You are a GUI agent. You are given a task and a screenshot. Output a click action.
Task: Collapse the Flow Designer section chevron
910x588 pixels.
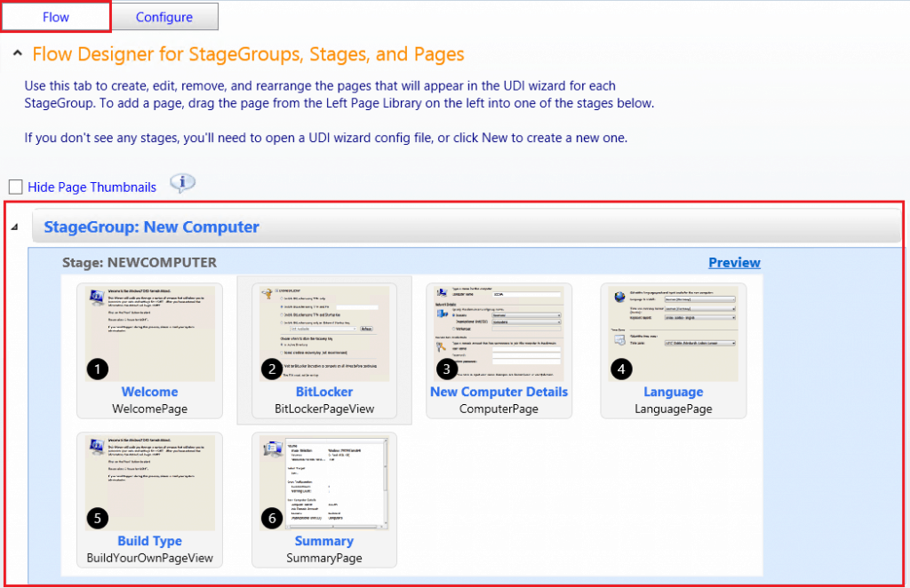pos(18,55)
